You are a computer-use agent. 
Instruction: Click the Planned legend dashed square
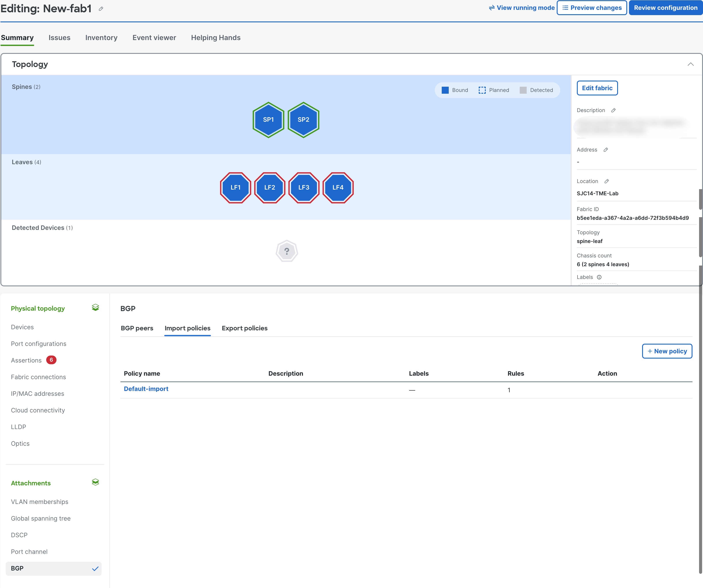pyautogui.click(x=482, y=90)
